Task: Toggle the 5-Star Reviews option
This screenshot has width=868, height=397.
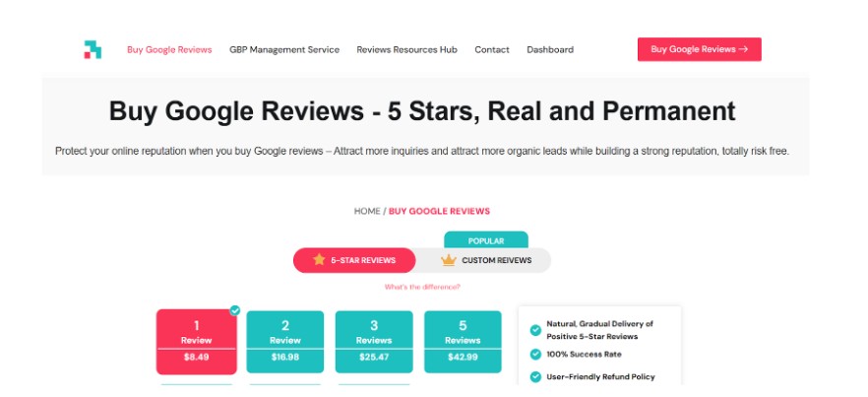Action: (354, 260)
